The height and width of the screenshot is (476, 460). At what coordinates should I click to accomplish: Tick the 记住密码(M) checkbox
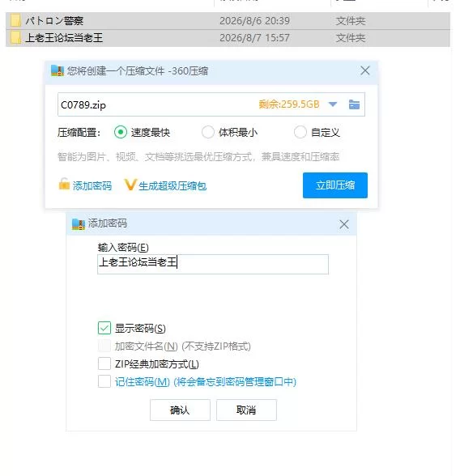(x=104, y=381)
